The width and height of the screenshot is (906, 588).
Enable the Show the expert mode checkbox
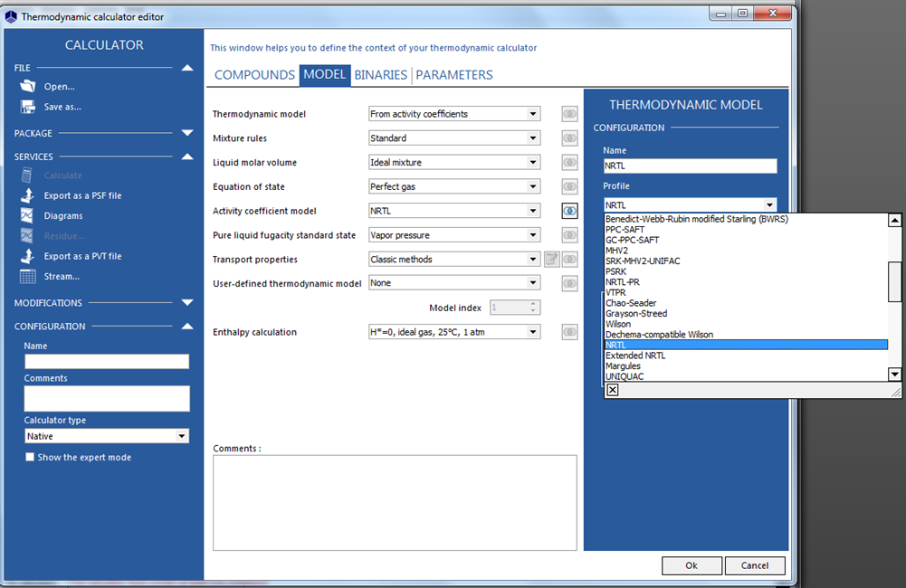30,457
